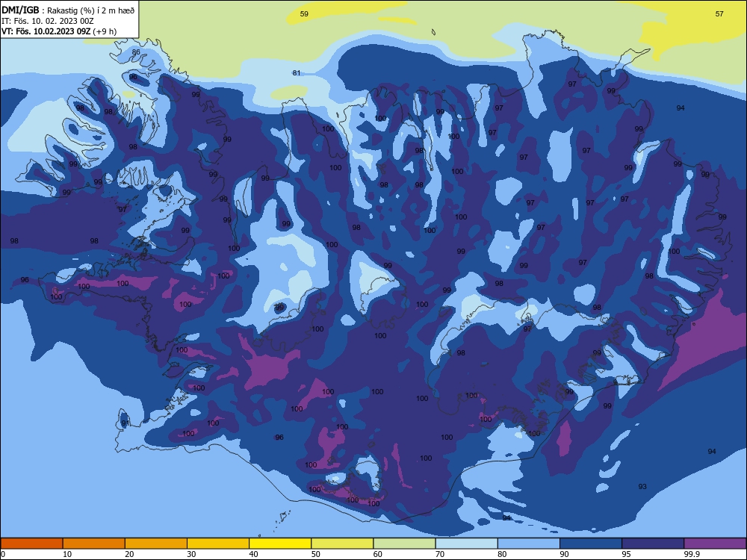Click the '86' humidity value on the map
Screen dimensions: 747x560
[x=136, y=52]
